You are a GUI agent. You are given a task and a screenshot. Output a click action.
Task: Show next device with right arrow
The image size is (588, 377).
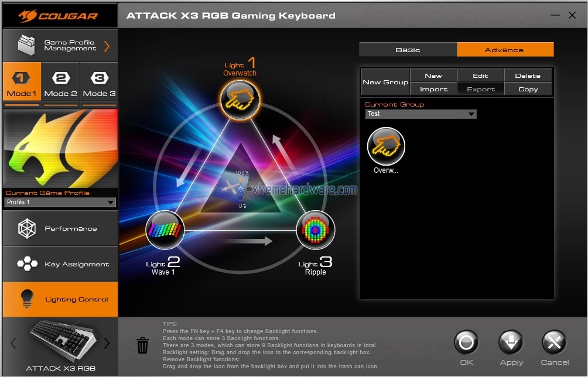pyautogui.click(x=107, y=344)
